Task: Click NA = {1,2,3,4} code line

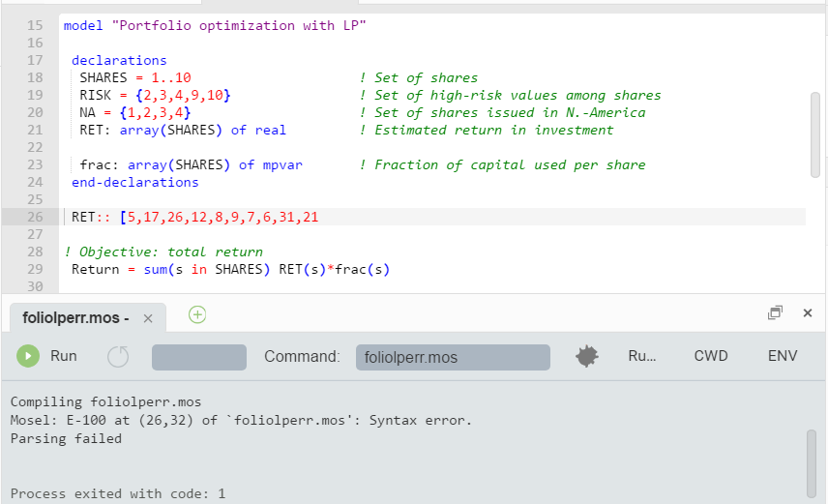Action: (135, 112)
